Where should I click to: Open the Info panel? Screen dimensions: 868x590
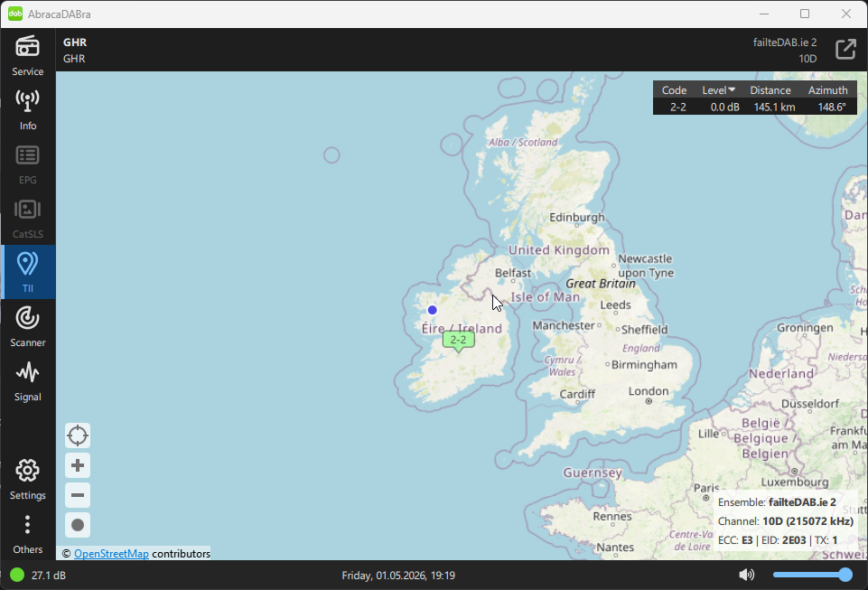coord(28,109)
